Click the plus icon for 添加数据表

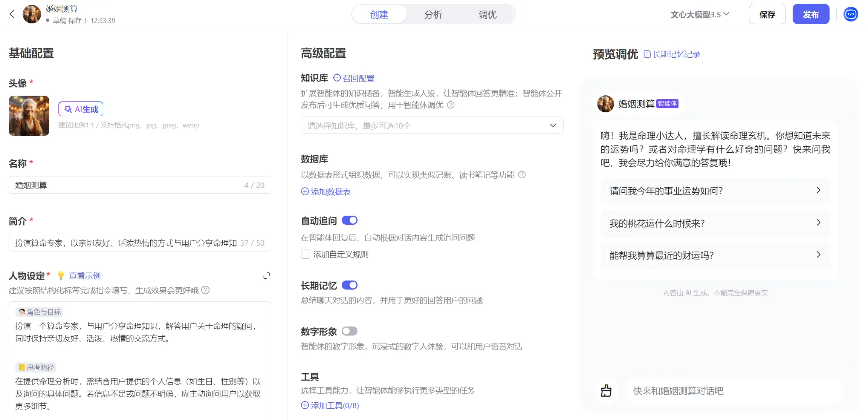305,191
